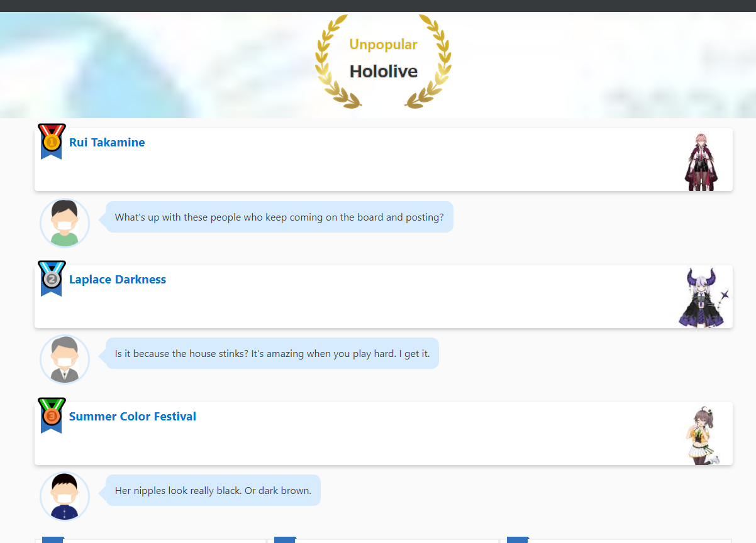Open the Laplace Darkness link

(x=118, y=280)
